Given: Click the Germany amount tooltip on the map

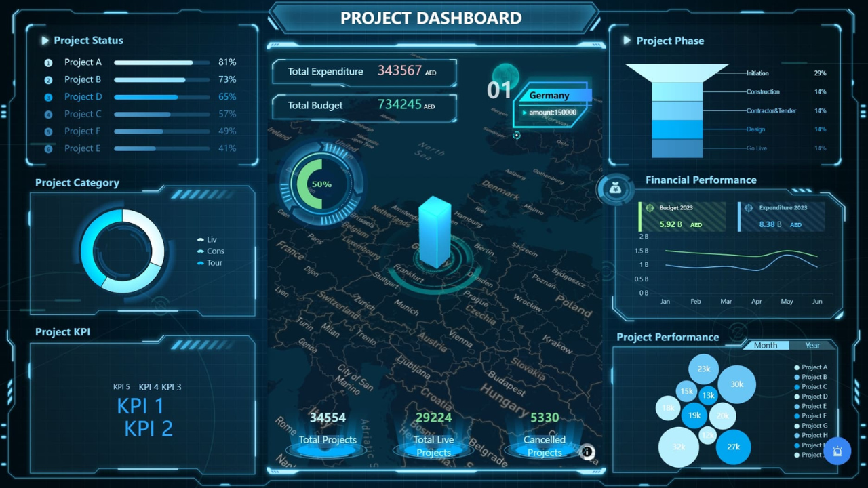Looking at the screenshot, I should [553, 113].
